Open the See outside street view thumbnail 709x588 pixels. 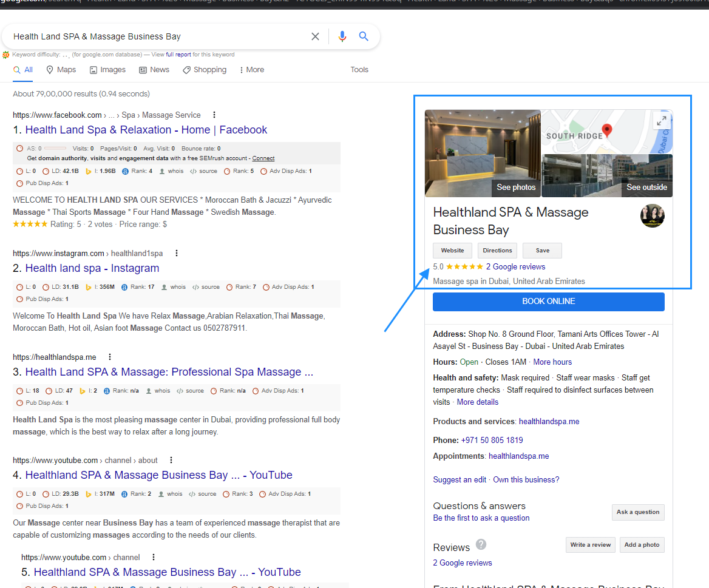pos(606,176)
